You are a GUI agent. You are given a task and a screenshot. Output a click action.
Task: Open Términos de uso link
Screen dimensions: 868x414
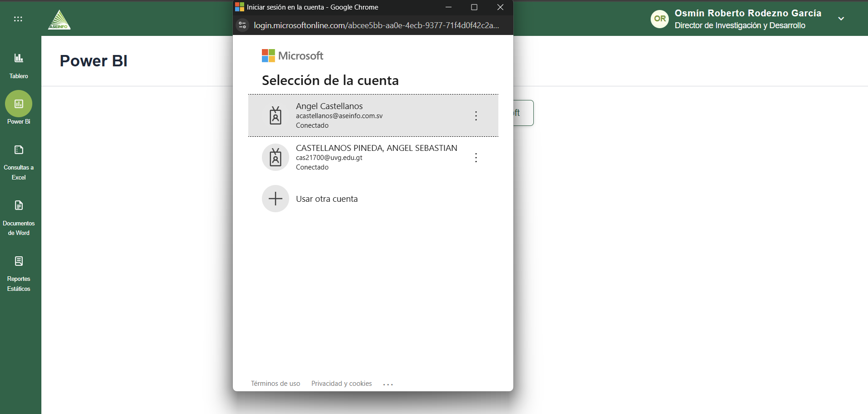point(276,384)
